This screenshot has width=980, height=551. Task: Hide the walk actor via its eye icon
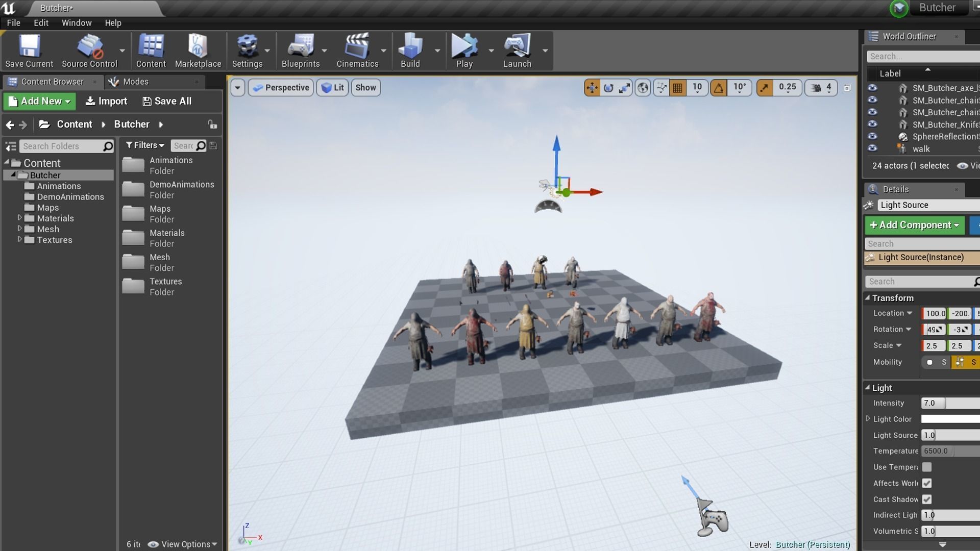[x=872, y=148]
